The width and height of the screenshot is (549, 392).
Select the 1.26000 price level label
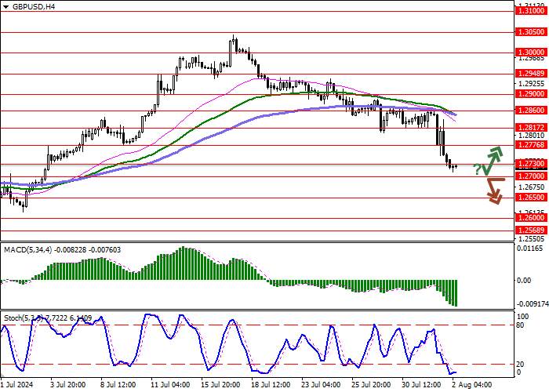(x=532, y=218)
